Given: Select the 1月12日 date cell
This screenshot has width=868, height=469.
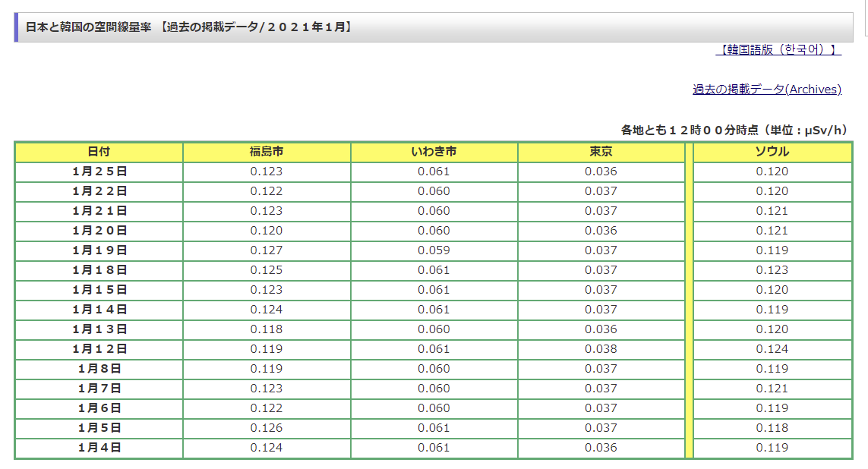Looking at the screenshot, I should coord(99,349).
